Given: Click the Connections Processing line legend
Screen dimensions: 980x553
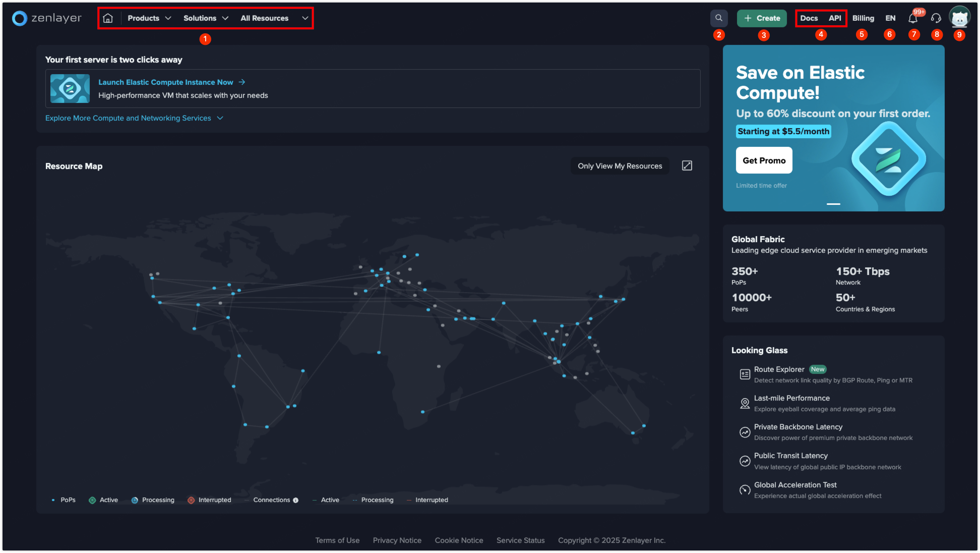Looking at the screenshot, I should (373, 500).
